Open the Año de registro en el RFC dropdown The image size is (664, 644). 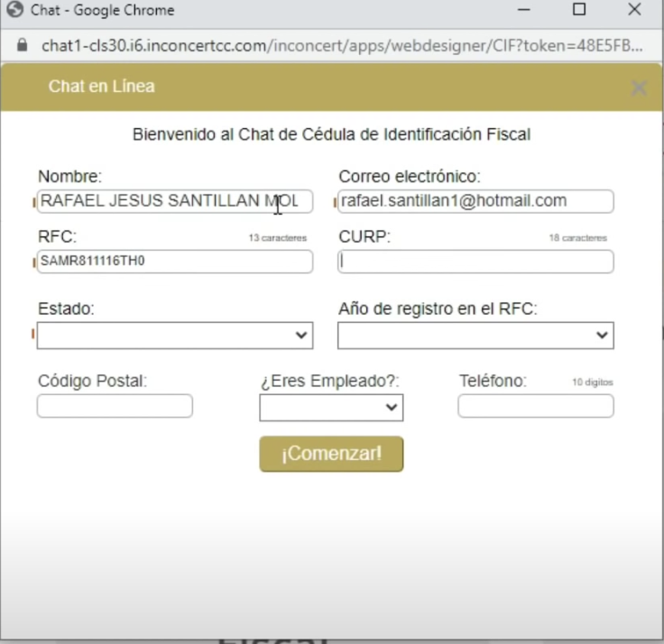475,335
